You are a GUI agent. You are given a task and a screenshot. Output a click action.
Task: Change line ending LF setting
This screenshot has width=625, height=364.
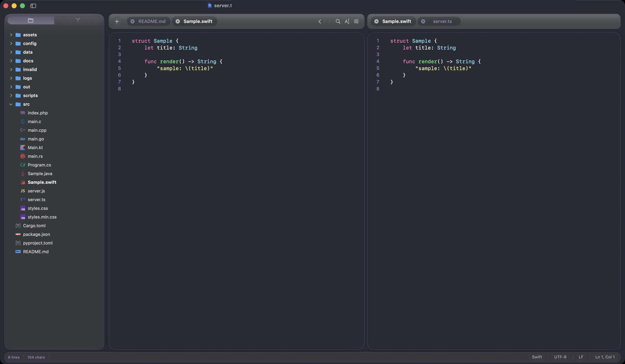(581, 357)
